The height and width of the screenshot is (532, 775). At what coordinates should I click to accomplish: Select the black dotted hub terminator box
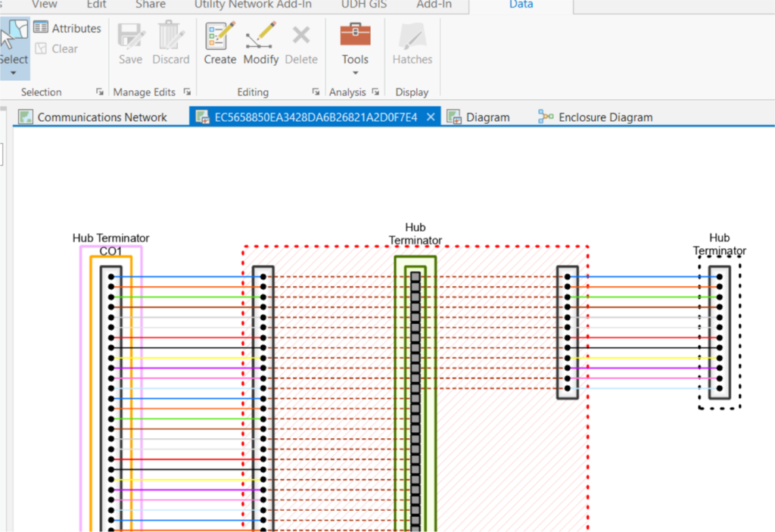coord(720,333)
